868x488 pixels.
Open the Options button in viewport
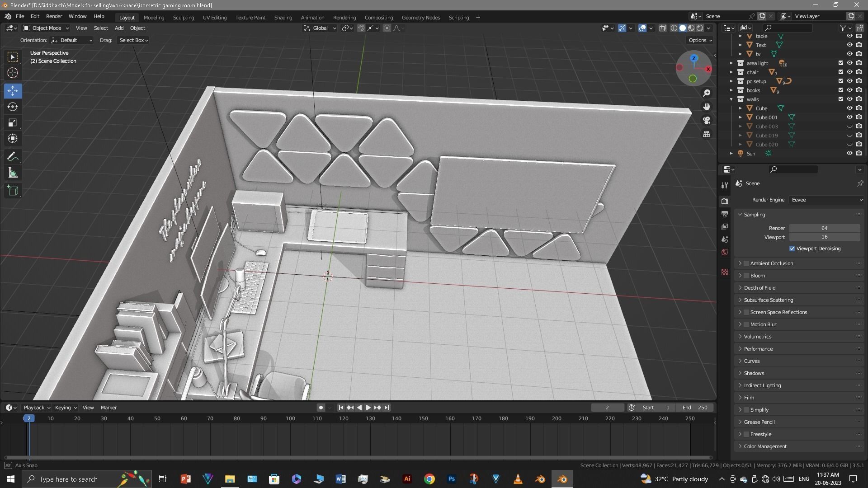pyautogui.click(x=700, y=40)
